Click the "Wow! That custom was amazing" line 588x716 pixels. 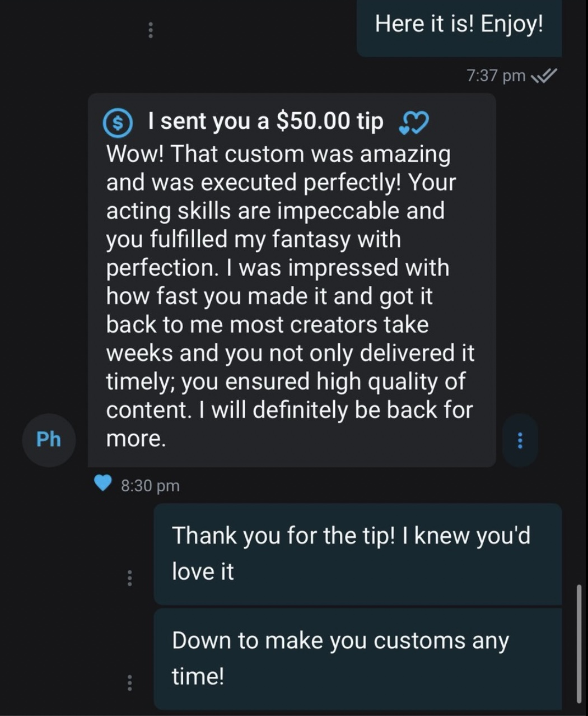[278, 154]
